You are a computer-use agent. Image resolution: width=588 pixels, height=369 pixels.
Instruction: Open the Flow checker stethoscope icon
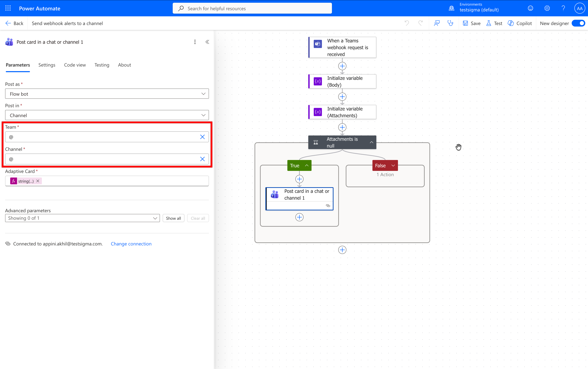point(450,23)
